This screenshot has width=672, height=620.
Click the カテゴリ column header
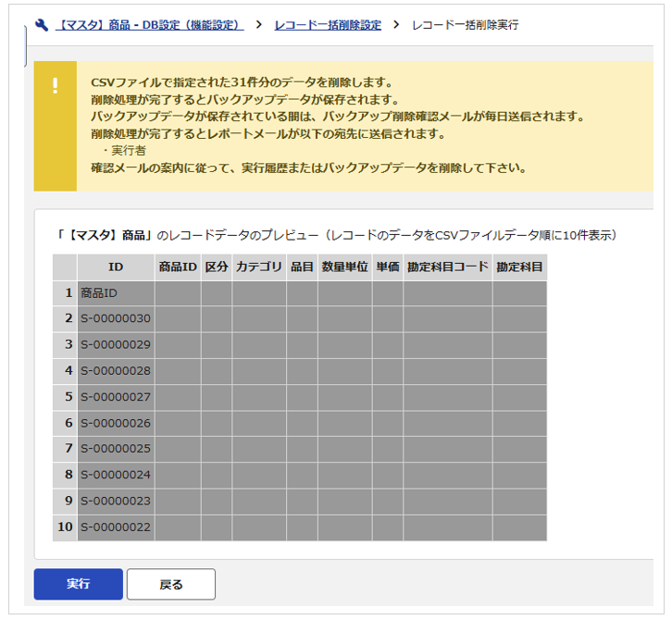[259, 267]
